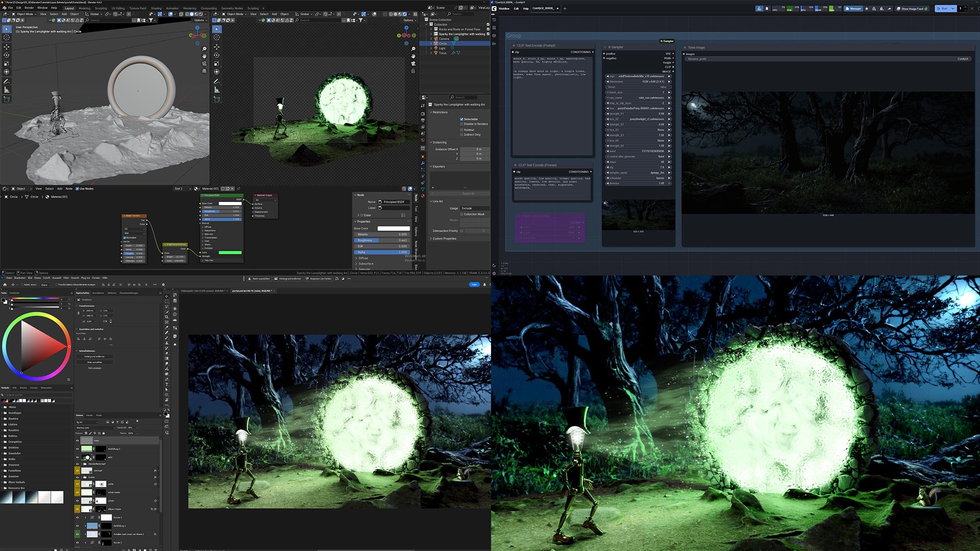Select the Cursor tool in left Blender viewport
The width and height of the screenshot is (980, 551).
pos(7,37)
